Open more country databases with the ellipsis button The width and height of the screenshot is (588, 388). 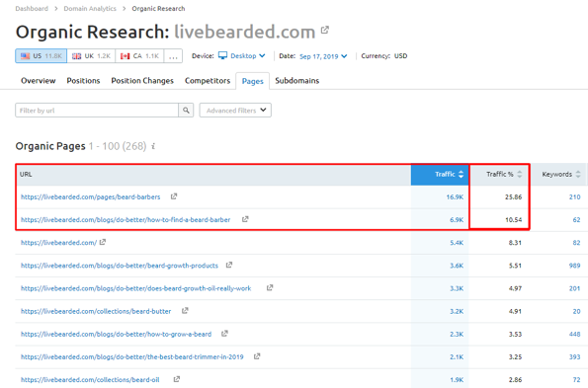click(x=173, y=56)
